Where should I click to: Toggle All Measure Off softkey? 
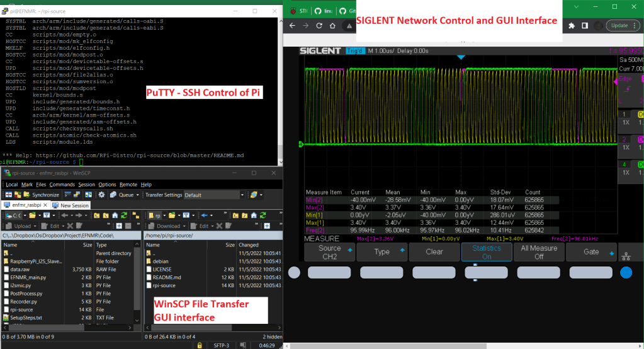click(538, 252)
